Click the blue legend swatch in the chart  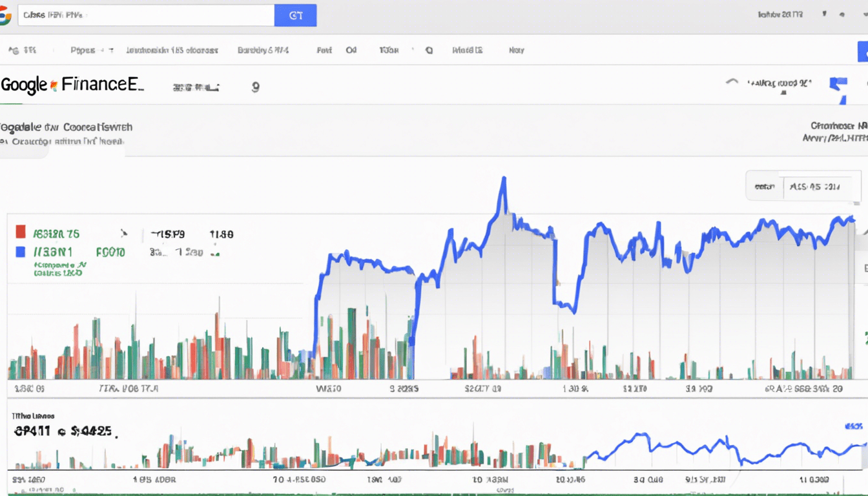[21, 252]
